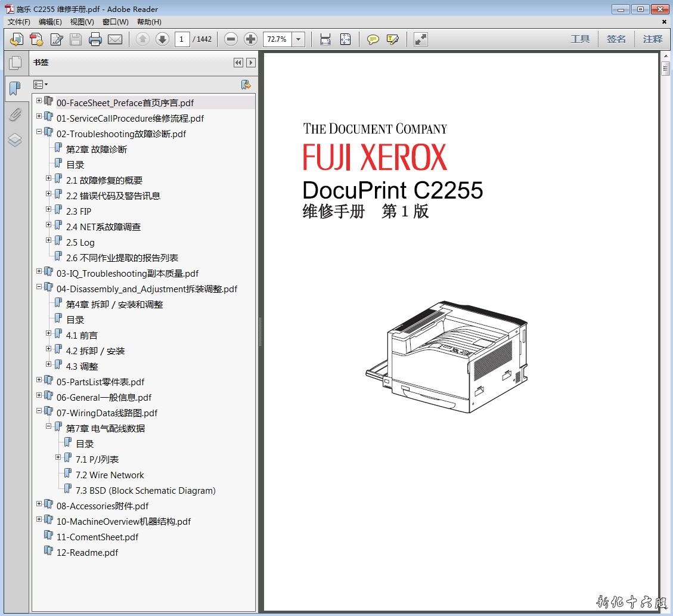Open the page thumbnails panel
Viewport: 673px width, 616px height.
coord(15,63)
